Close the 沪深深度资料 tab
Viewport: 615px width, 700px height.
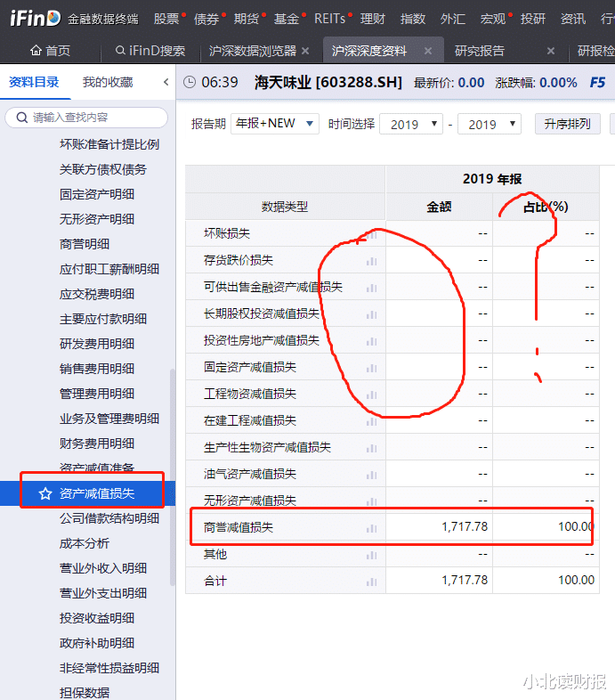point(428,51)
